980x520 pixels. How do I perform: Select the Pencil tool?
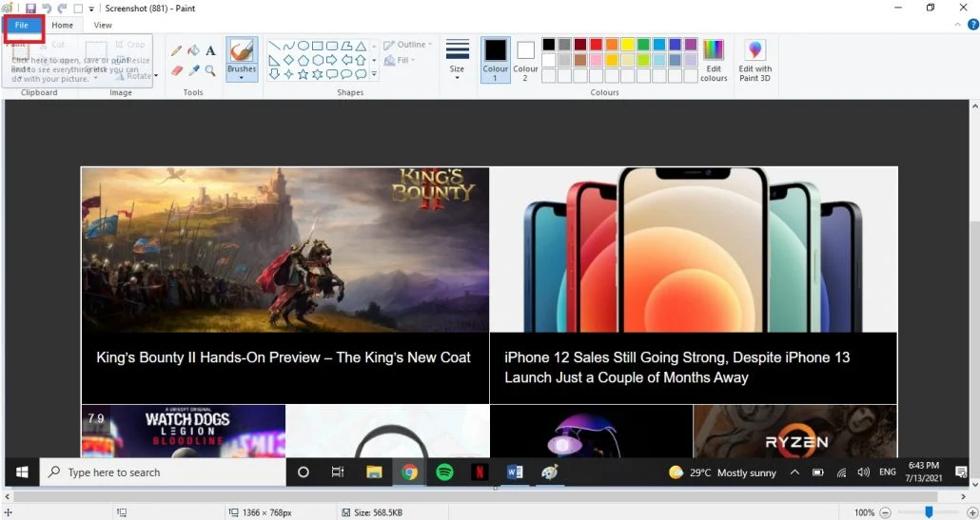(177, 50)
